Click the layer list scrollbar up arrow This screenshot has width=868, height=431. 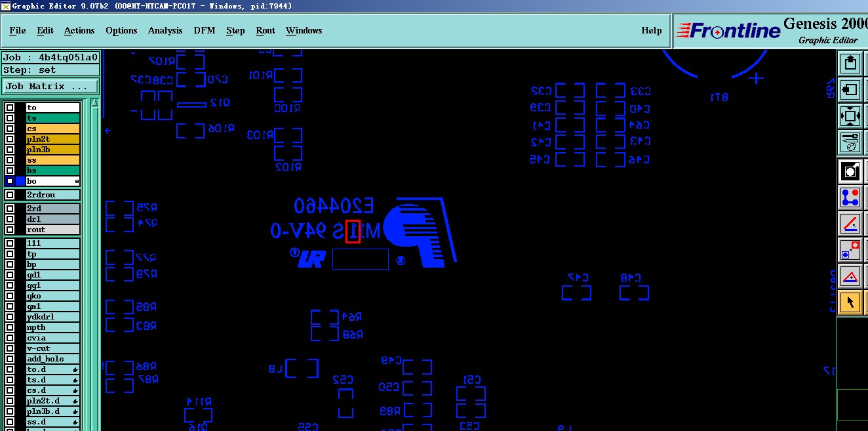click(x=94, y=103)
